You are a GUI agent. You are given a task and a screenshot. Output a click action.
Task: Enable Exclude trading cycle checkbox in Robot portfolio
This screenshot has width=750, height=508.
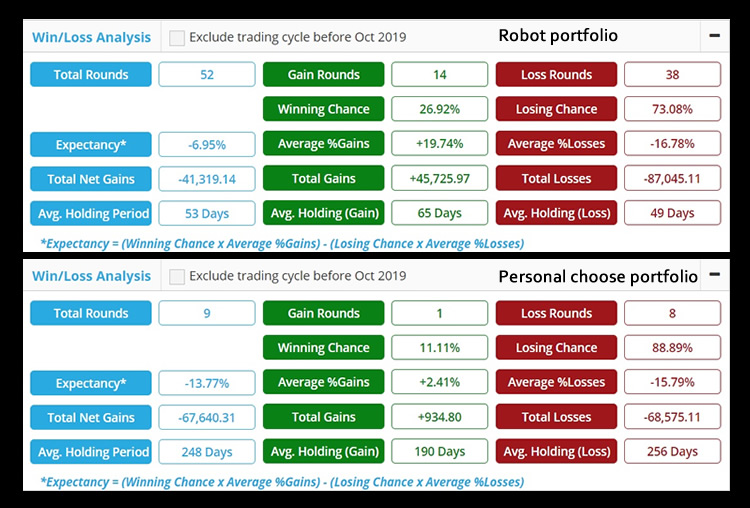click(177, 38)
